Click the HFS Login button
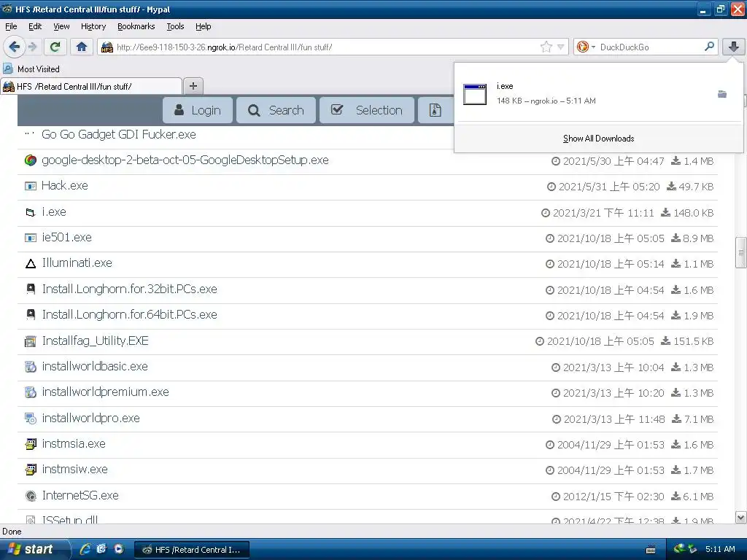747x560 pixels. coord(198,110)
